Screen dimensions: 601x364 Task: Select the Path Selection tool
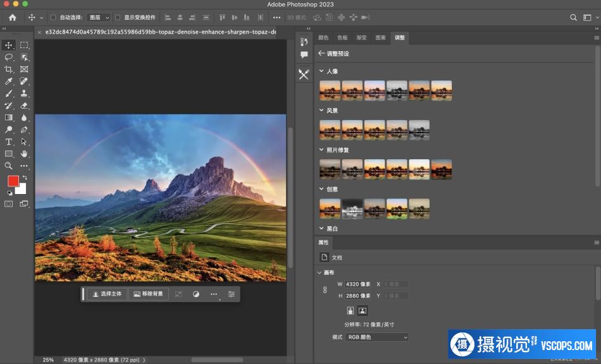tap(24, 142)
